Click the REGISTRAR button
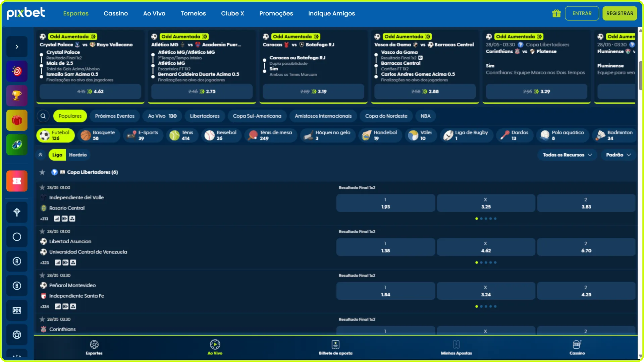Image resolution: width=644 pixels, height=362 pixels. (x=620, y=13)
